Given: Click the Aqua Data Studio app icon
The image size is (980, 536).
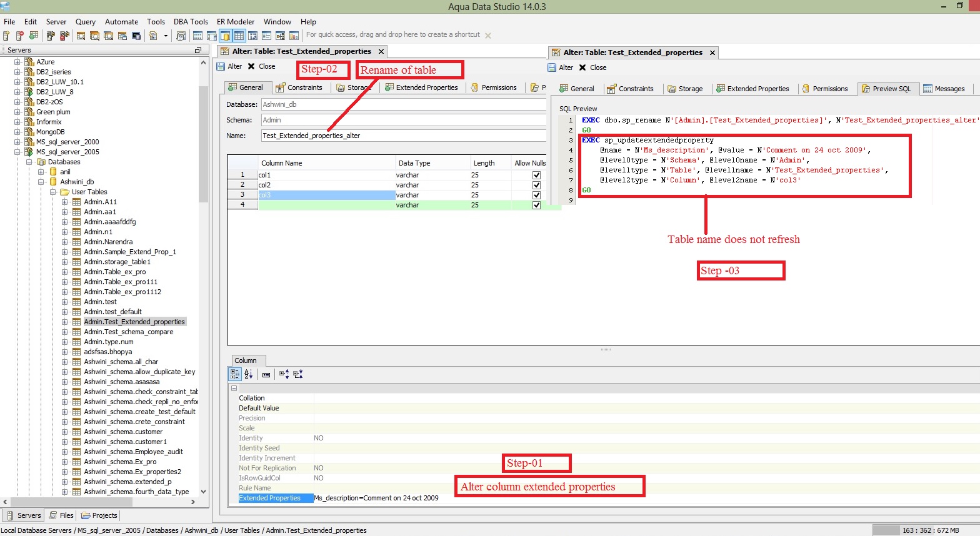Looking at the screenshot, I should 5,6.
